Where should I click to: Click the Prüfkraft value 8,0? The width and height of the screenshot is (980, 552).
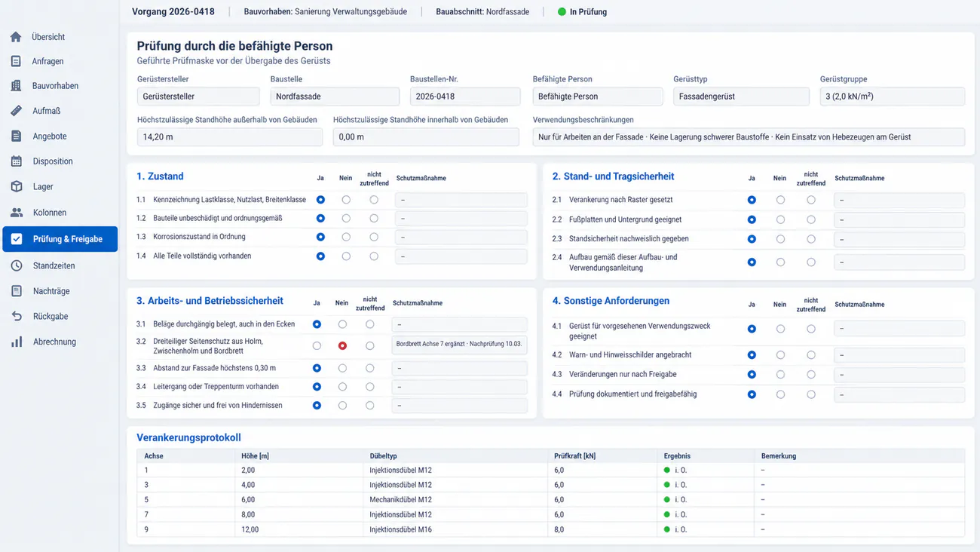point(559,530)
